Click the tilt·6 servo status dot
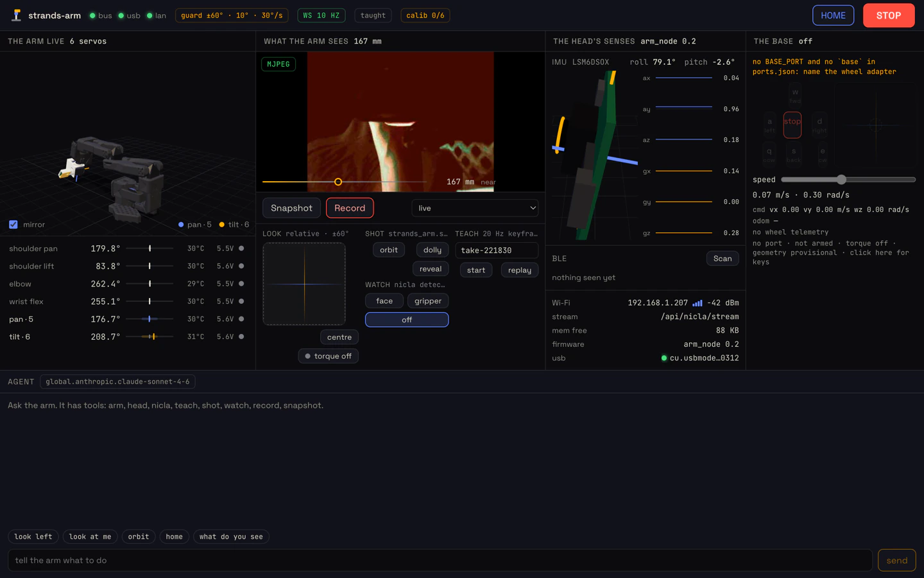This screenshot has width=924, height=578. 241,337
